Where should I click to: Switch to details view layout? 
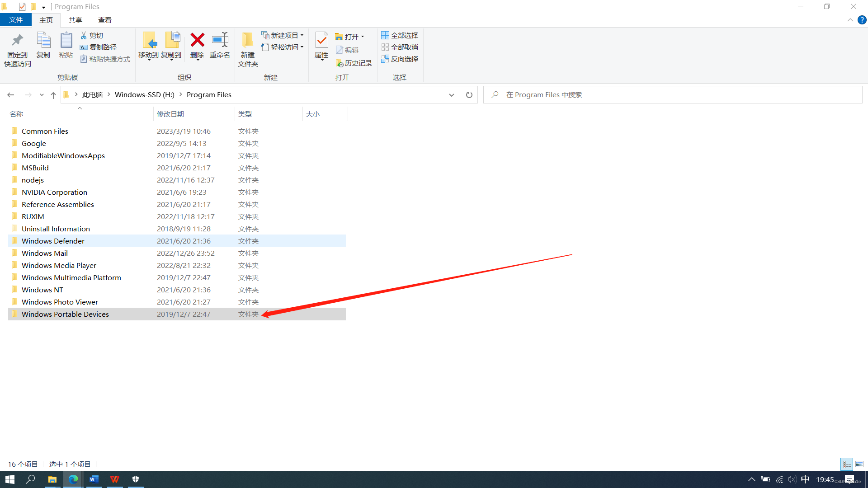click(847, 464)
